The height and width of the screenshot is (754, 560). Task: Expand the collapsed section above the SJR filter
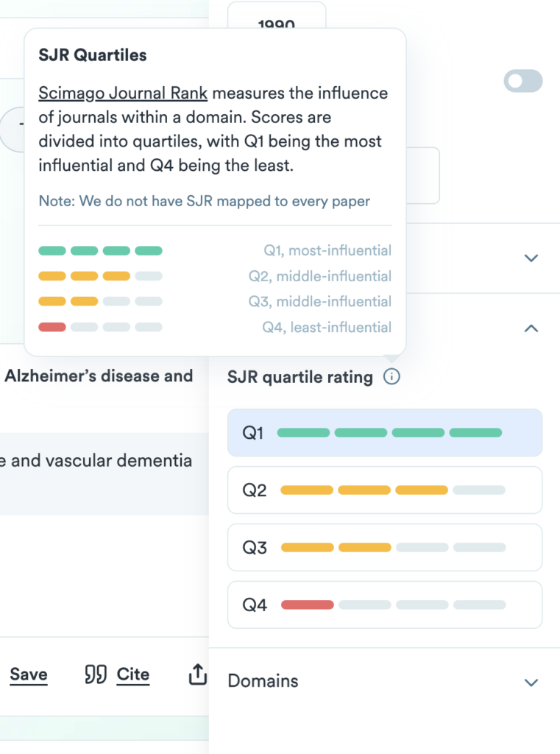click(531, 258)
